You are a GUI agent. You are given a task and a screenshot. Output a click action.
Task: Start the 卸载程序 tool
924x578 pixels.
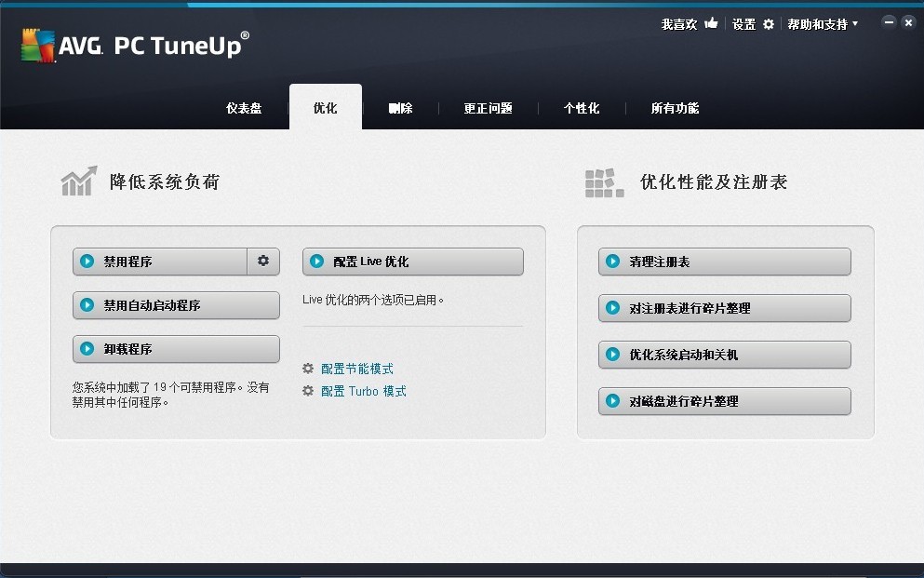(176, 349)
